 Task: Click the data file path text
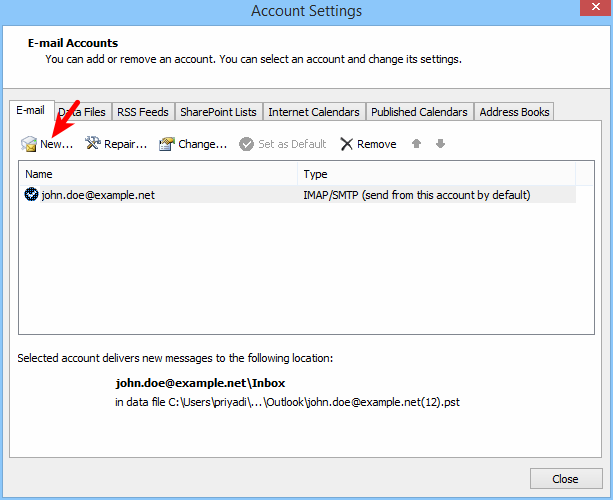click(x=287, y=402)
